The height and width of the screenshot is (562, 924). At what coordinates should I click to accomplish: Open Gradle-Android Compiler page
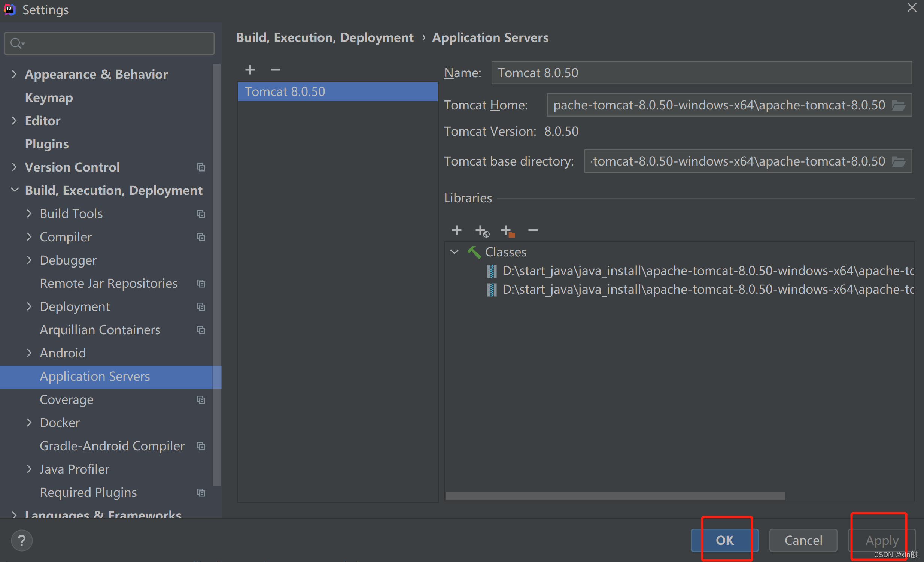tap(112, 447)
